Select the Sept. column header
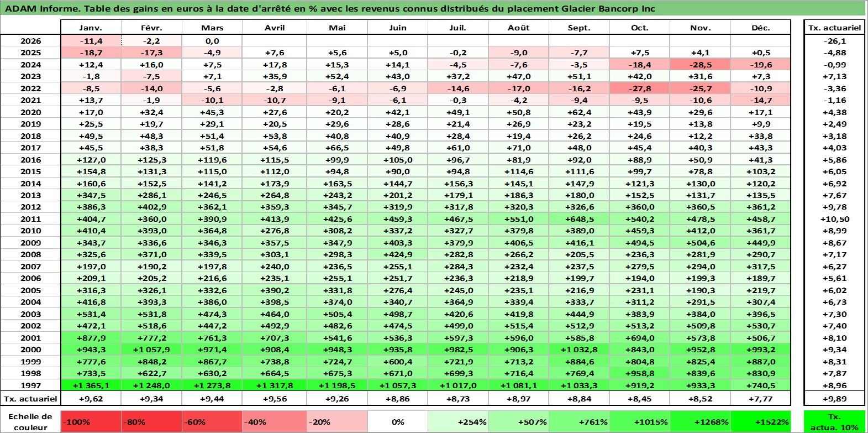 [x=579, y=28]
